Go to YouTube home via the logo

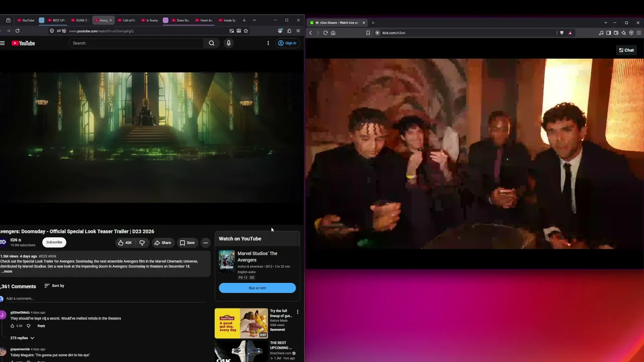coord(23,43)
